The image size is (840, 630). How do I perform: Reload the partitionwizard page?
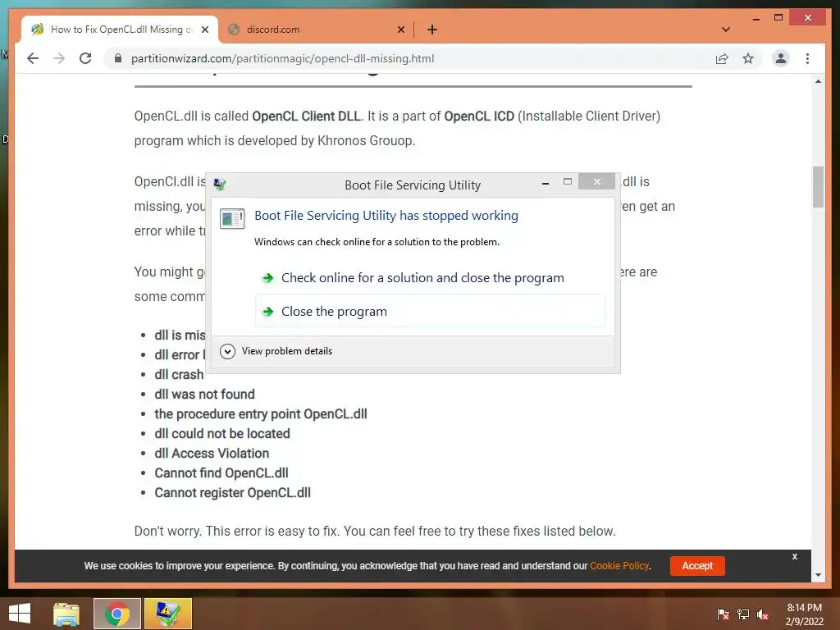[x=85, y=58]
